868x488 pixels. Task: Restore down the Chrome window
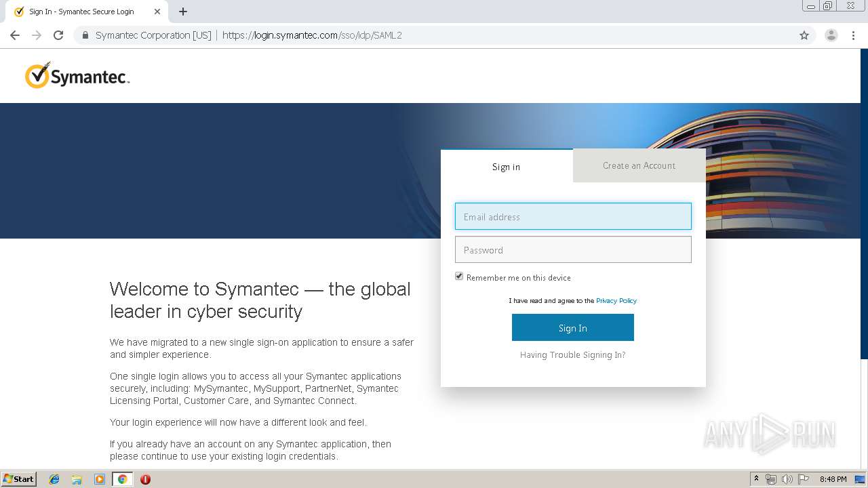pyautogui.click(x=828, y=6)
